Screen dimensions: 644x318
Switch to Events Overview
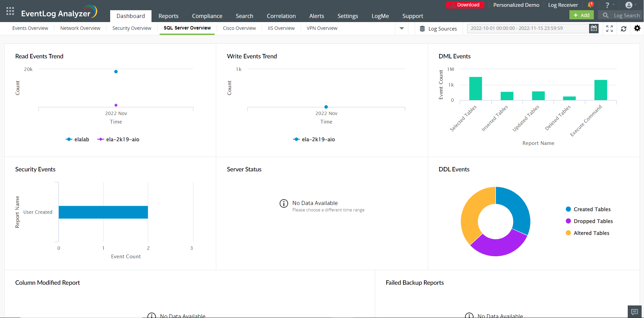coord(30,28)
